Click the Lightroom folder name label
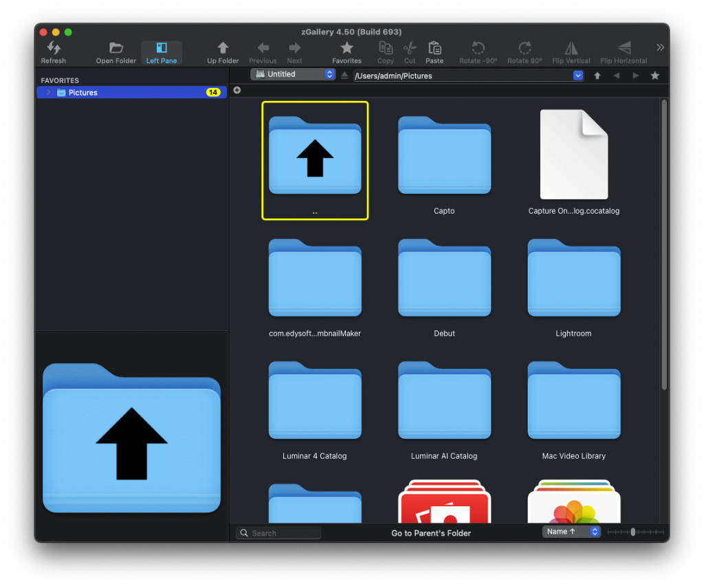This screenshot has height=588, width=704. (573, 333)
